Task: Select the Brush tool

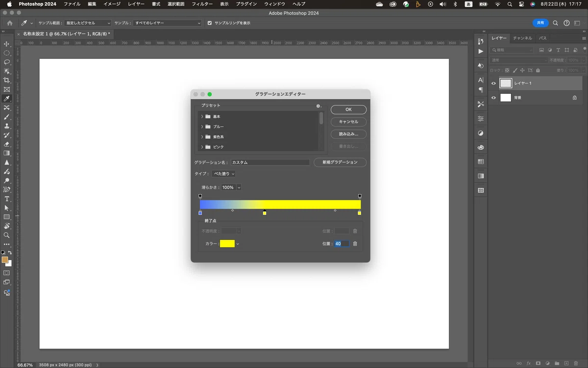Action: click(x=7, y=117)
